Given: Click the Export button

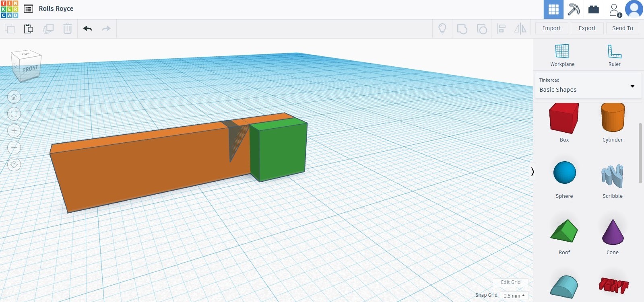Looking at the screenshot, I should tap(587, 28).
